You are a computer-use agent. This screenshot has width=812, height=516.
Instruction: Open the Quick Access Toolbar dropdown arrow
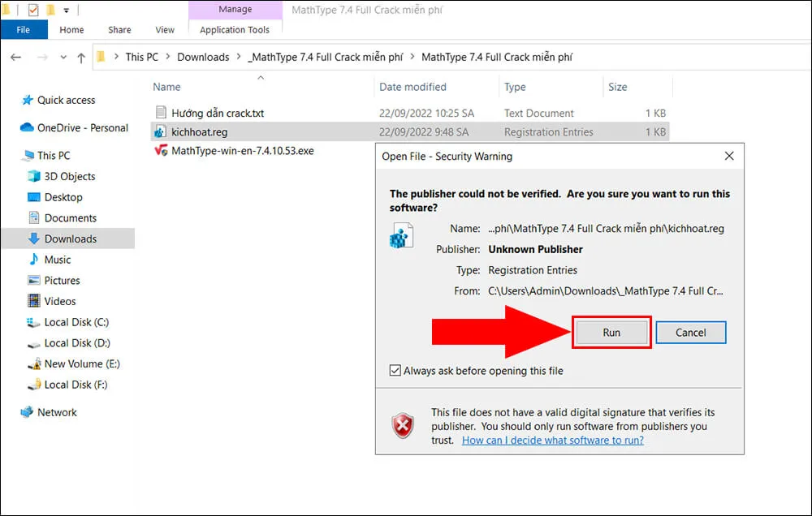65,9
